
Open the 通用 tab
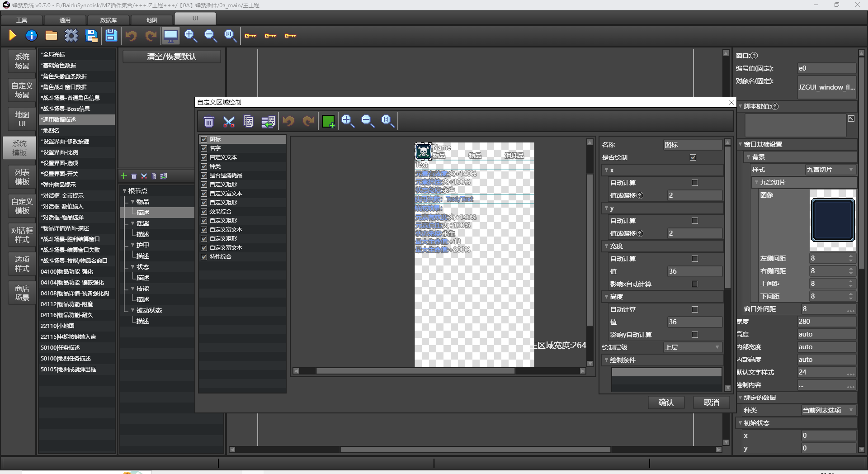tap(65, 20)
